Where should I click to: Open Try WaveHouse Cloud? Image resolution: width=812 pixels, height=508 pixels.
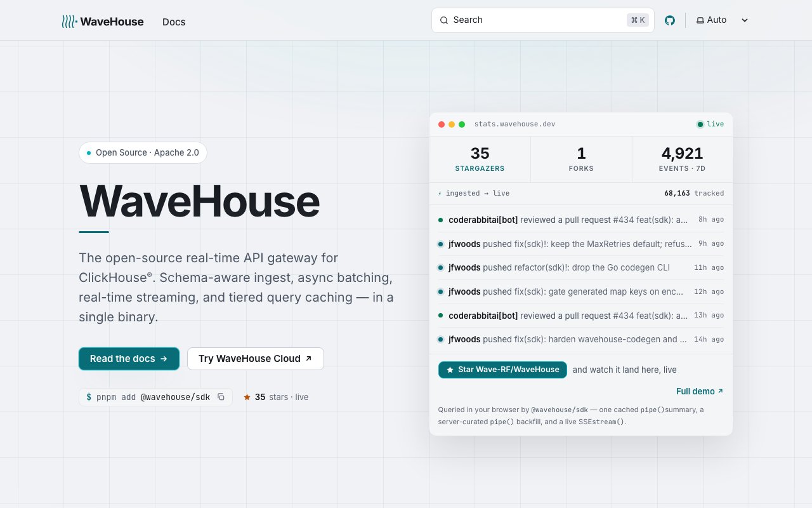tap(256, 359)
